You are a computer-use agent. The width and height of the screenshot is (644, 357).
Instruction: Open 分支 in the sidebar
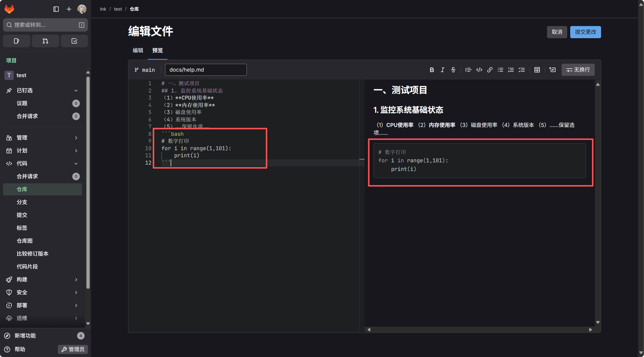point(22,202)
